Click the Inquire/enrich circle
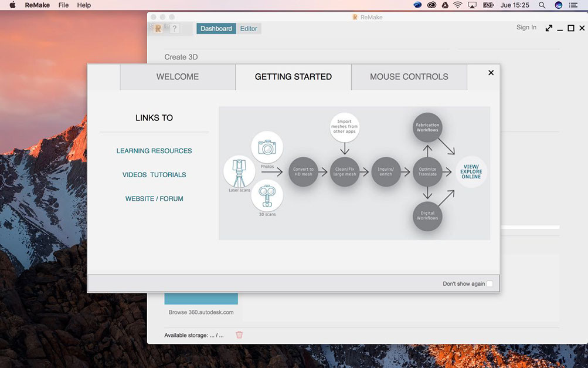The image size is (588, 368). click(x=386, y=171)
